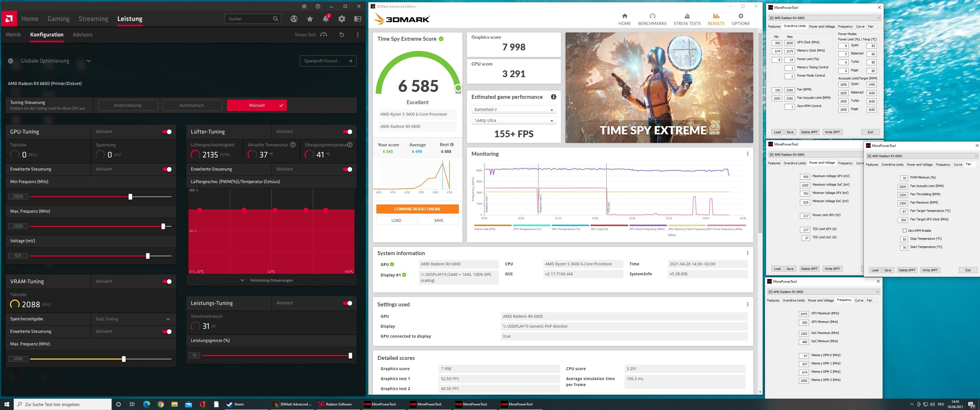Open Features tab in bottom MorePowerTool window
The width and height of the screenshot is (980, 410).
click(773, 300)
